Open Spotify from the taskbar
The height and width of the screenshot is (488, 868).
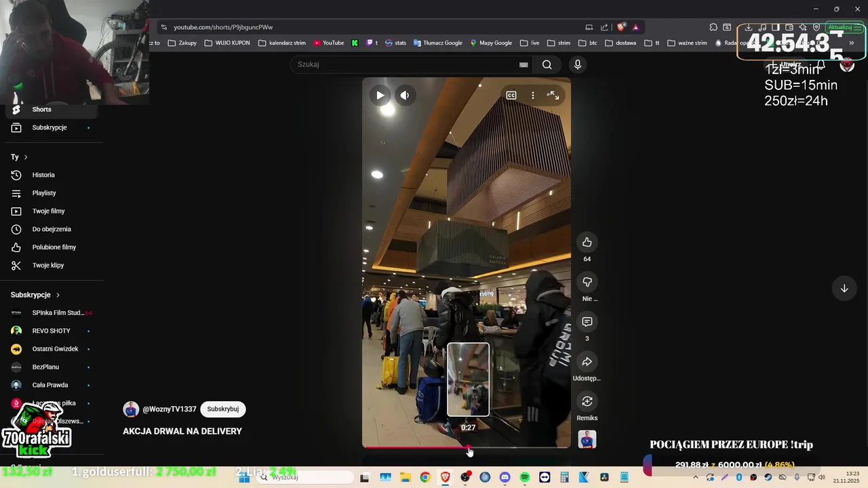pos(525,477)
